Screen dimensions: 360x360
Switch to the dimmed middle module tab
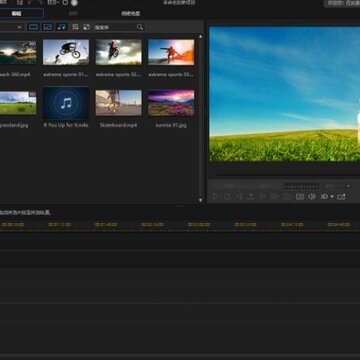point(73,14)
